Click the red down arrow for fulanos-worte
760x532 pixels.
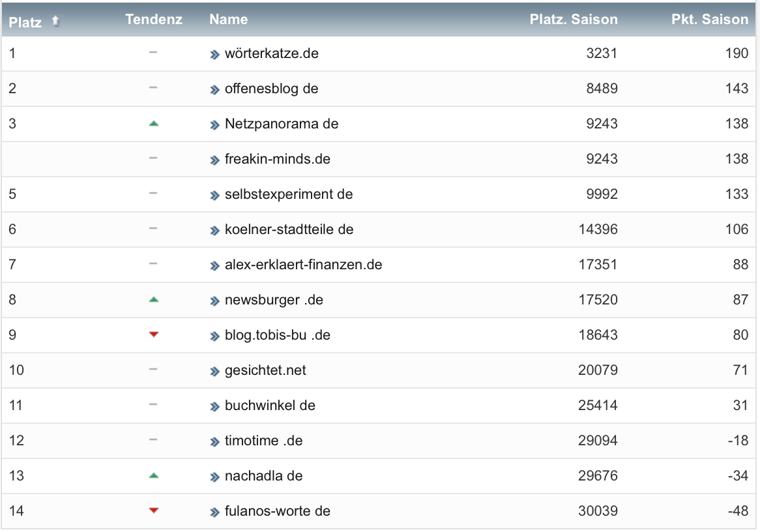[154, 510]
